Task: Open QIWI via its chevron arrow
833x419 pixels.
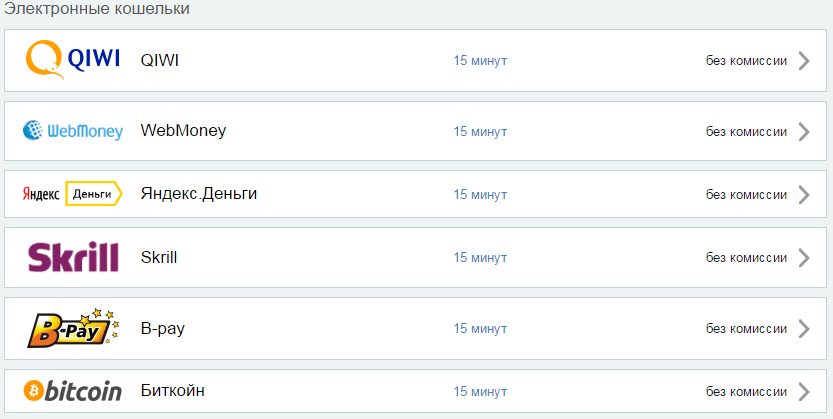Action: pyautogui.click(x=804, y=61)
